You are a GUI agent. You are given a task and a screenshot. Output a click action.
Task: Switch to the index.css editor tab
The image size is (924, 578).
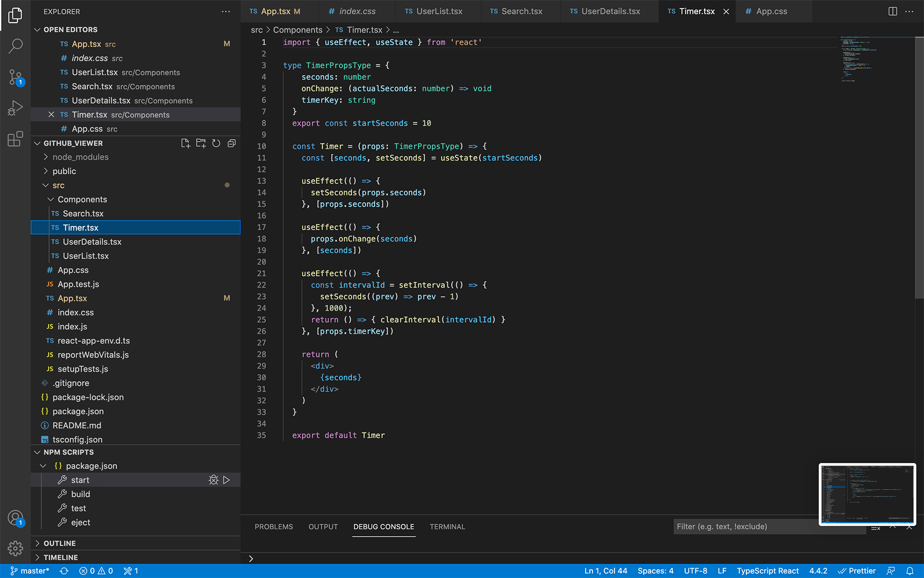[357, 11]
